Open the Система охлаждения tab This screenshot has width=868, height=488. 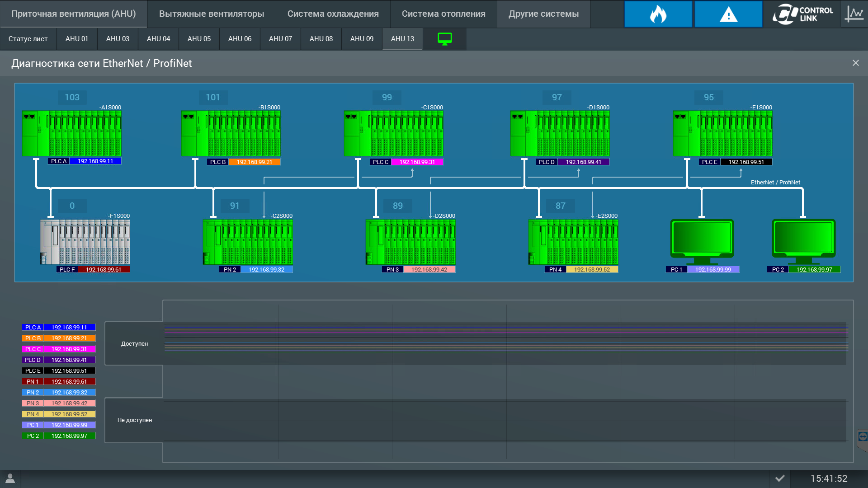click(x=333, y=14)
